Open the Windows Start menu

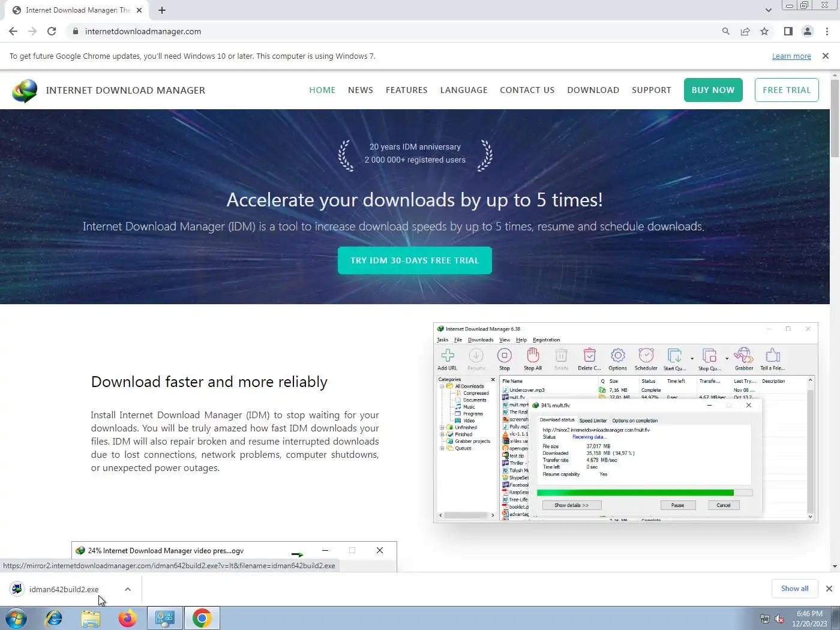[x=16, y=618]
